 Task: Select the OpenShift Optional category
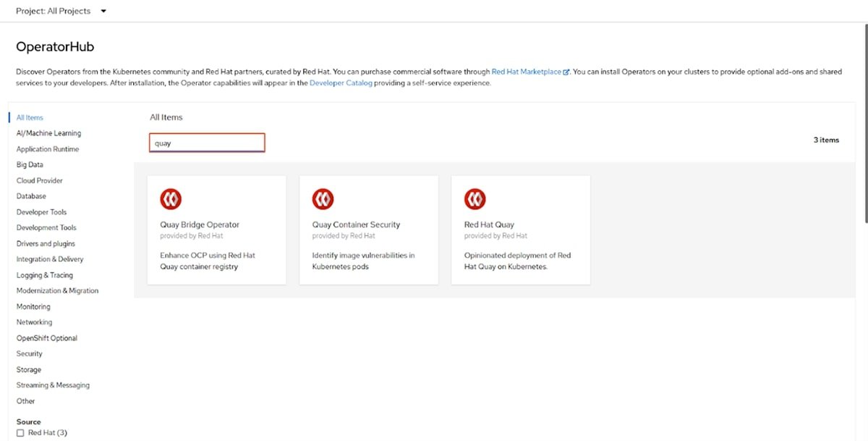(x=46, y=338)
